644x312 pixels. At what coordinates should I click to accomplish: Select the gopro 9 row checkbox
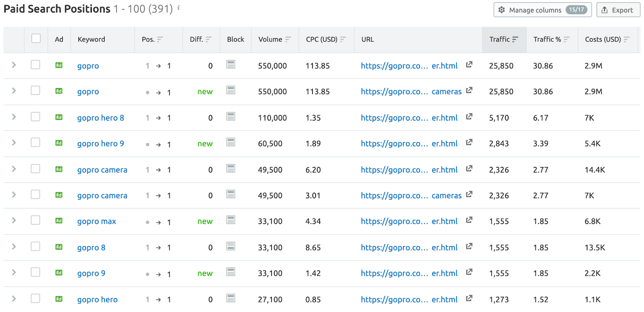35,272
